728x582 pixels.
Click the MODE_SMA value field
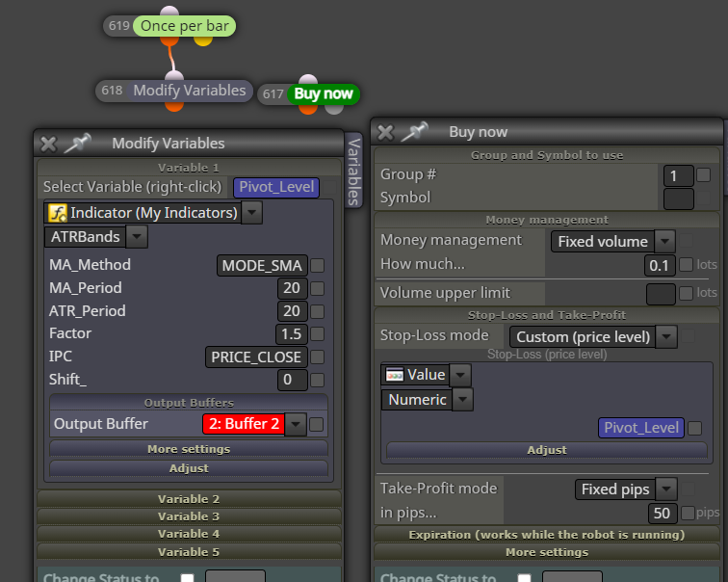262,266
